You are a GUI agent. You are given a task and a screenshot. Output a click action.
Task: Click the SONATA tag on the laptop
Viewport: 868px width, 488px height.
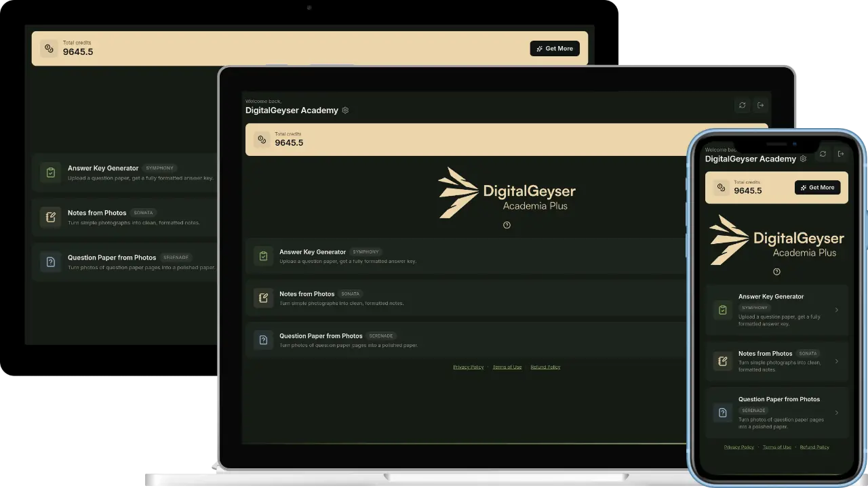tap(351, 294)
